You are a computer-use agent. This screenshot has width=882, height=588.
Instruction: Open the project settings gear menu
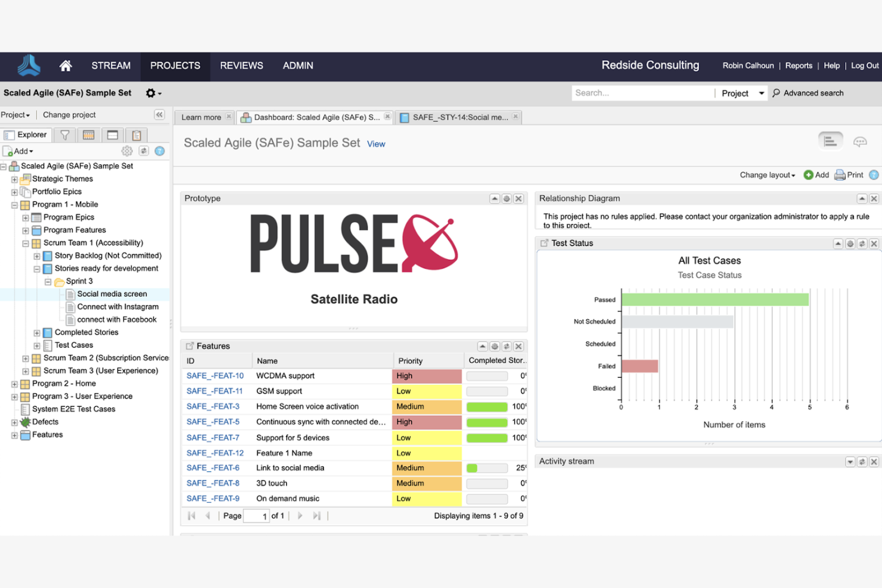pos(153,93)
